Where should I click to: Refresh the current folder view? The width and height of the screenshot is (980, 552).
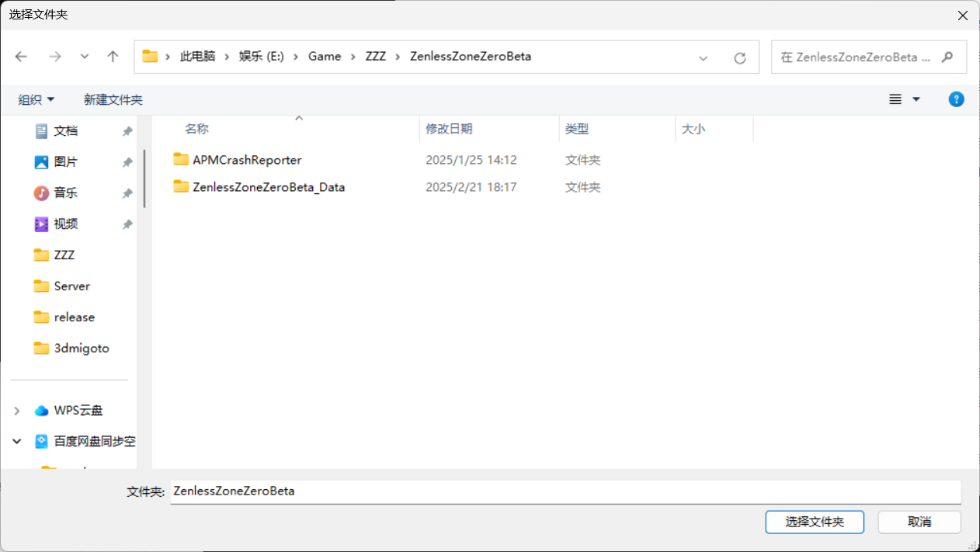(x=740, y=57)
